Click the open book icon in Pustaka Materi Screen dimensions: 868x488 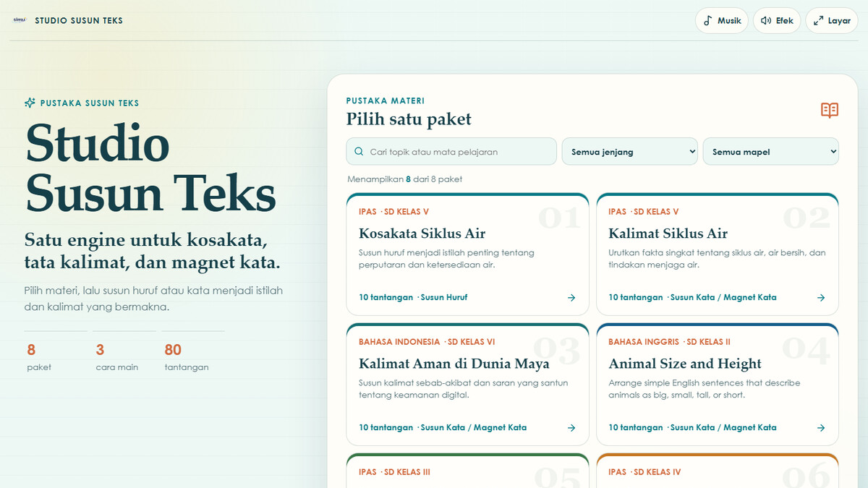point(830,110)
